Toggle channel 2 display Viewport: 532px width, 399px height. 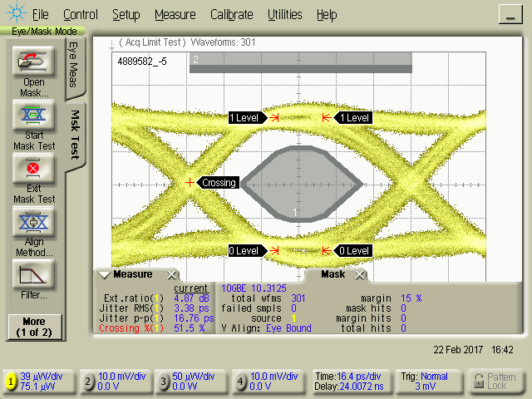click(88, 382)
